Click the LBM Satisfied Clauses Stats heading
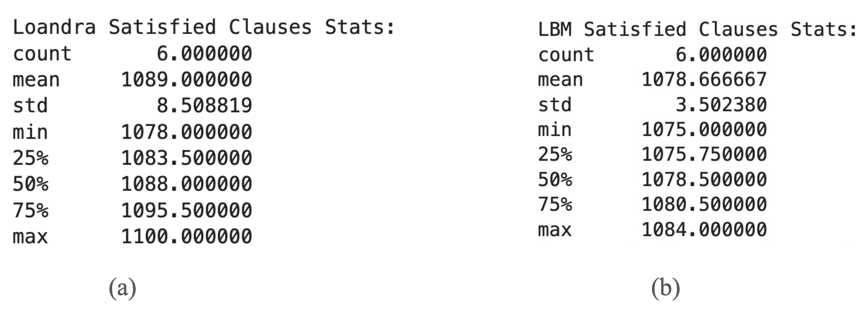 (x=697, y=29)
